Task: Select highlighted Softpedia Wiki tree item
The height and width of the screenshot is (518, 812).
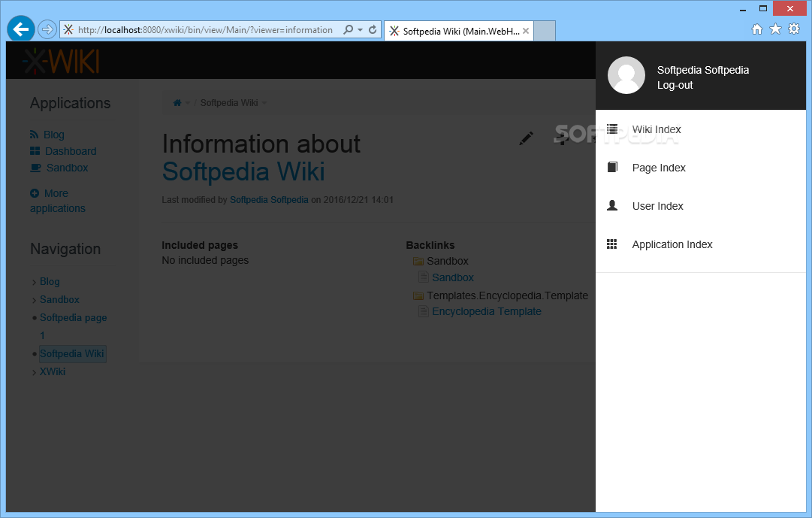Action: coord(73,353)
